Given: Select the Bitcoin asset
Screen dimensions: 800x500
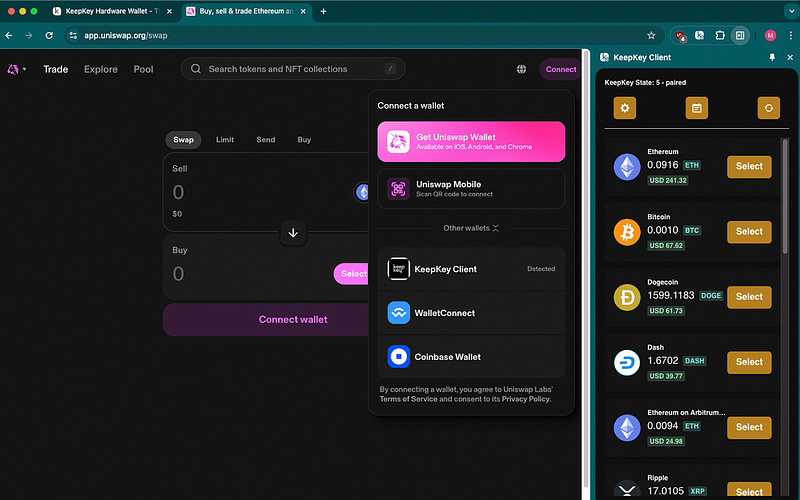Looking at the screenshot, I should point(749,231).
